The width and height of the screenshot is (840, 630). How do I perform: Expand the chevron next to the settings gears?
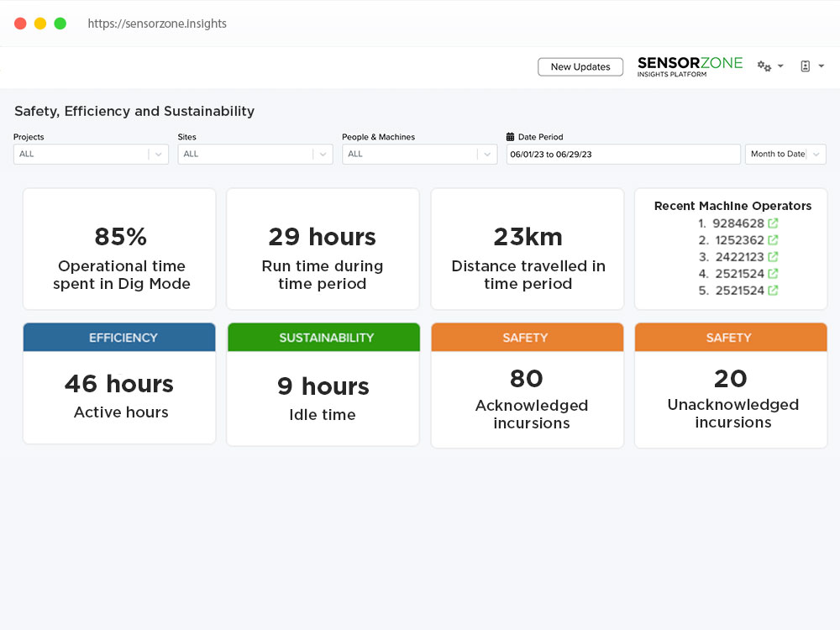point(780,66)
